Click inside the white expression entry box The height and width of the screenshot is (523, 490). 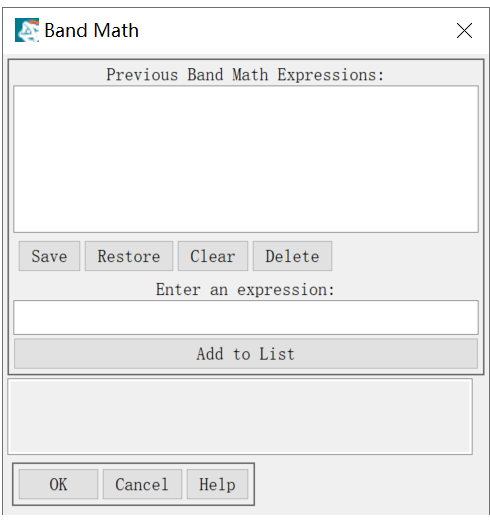[x=246, y=318]
